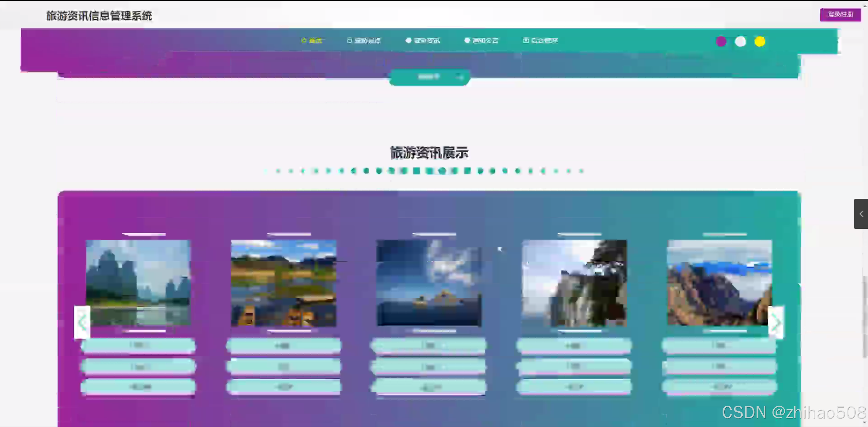The width and height of the screenshot is (868, 427).
Task: Select the purple theme color dot
Action: [x=721, y=41]
